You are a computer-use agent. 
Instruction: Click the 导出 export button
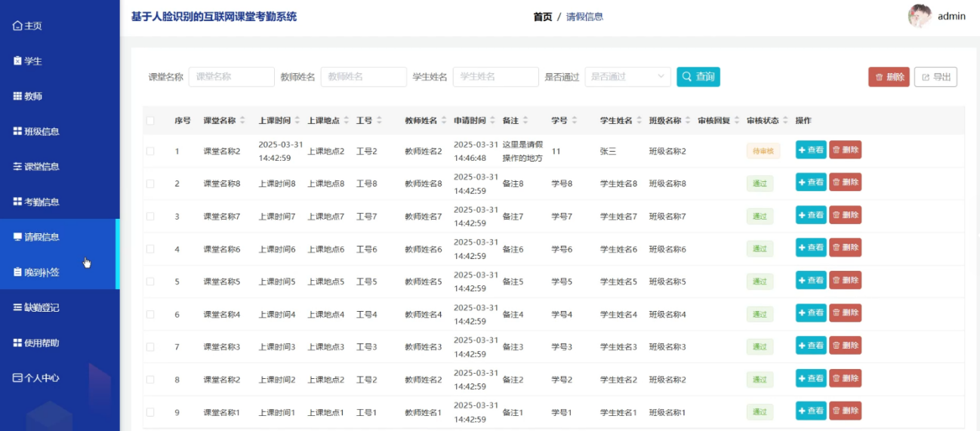935,77
